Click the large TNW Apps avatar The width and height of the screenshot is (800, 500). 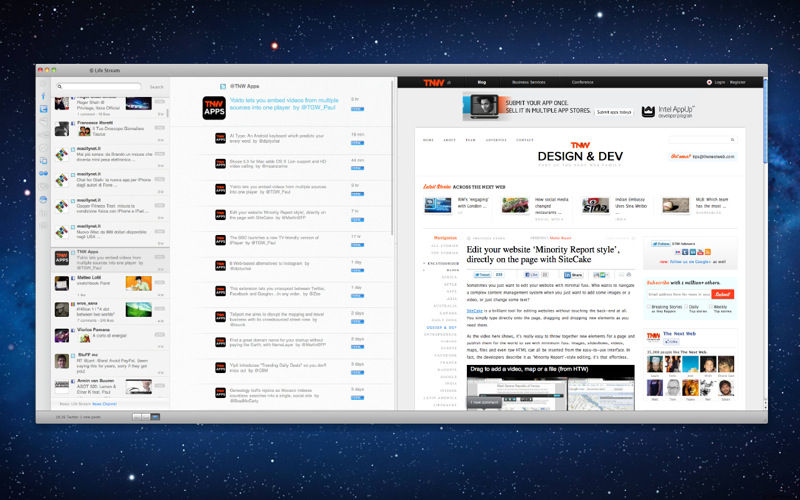(214, 108)
